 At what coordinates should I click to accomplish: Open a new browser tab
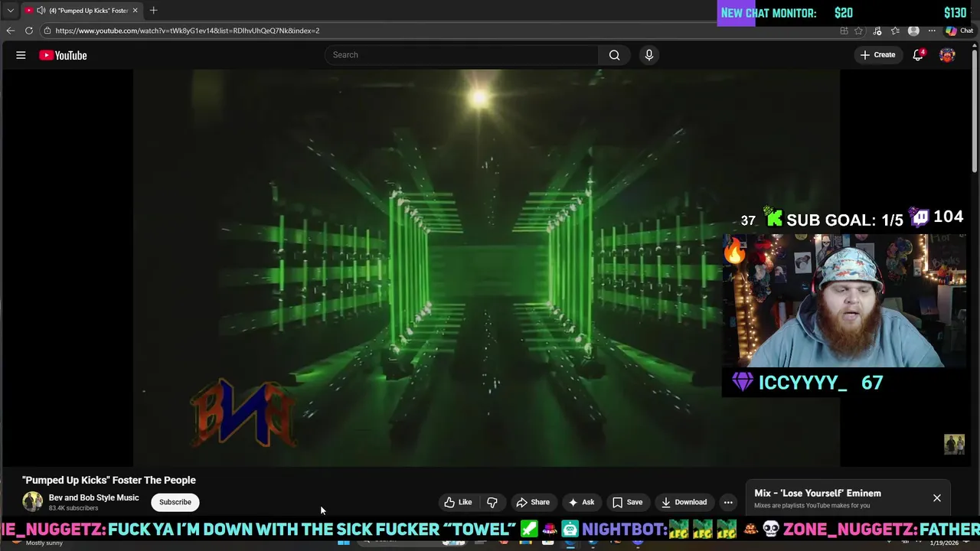click(153, 11)
